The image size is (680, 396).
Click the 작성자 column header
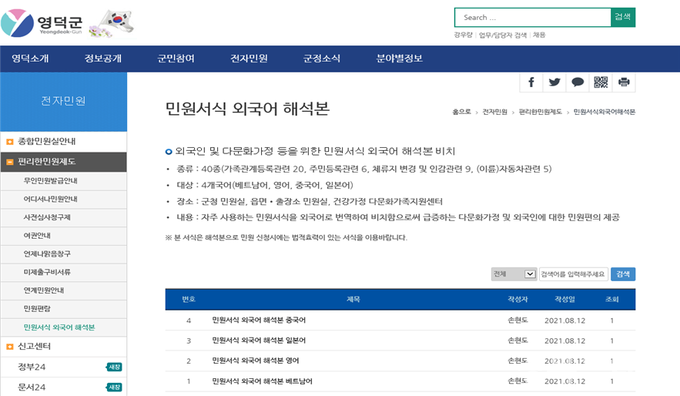click(518, 299)
